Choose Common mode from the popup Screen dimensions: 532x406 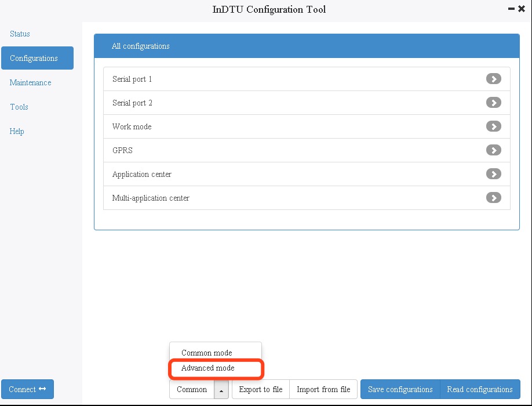pos(207,353)
